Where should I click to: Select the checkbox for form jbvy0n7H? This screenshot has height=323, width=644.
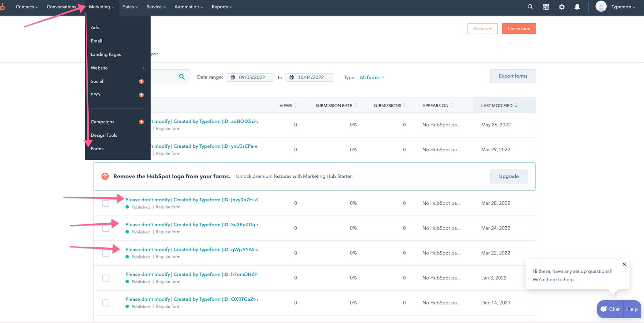106,203
